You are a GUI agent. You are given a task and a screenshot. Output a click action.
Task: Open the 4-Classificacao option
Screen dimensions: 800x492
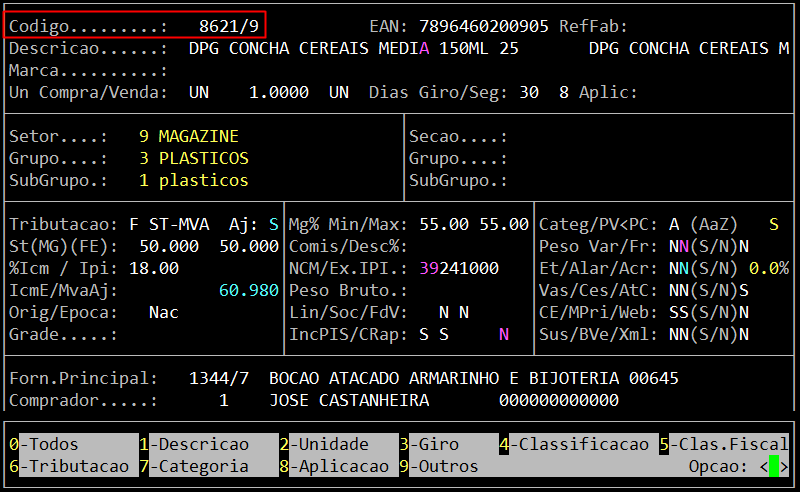coord(573,444)
